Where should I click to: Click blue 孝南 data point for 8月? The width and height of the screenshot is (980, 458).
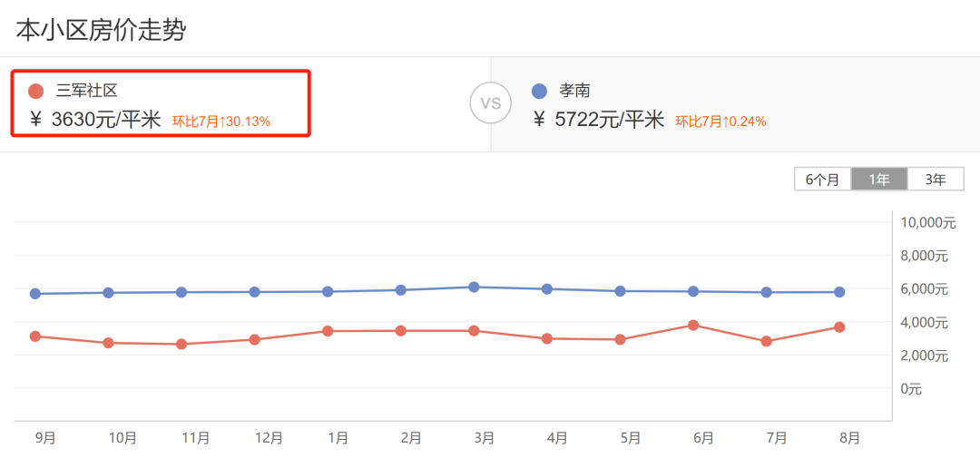(839, 292)
